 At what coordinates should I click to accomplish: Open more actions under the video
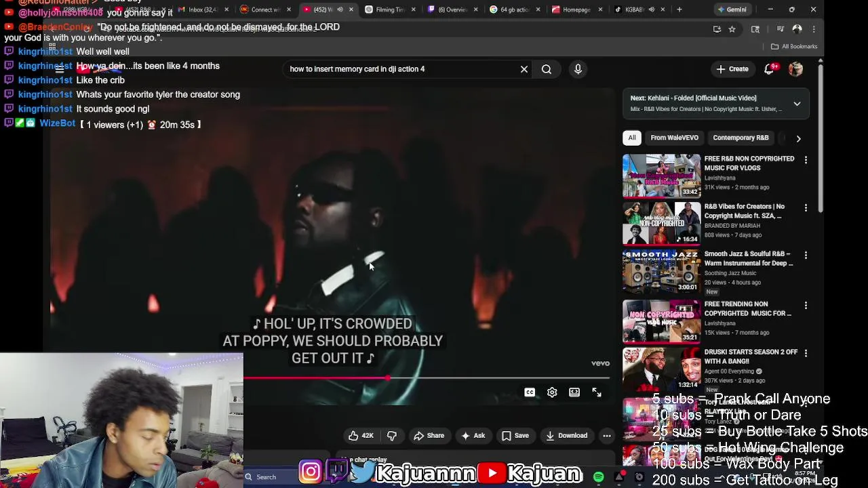pos(607,436)
